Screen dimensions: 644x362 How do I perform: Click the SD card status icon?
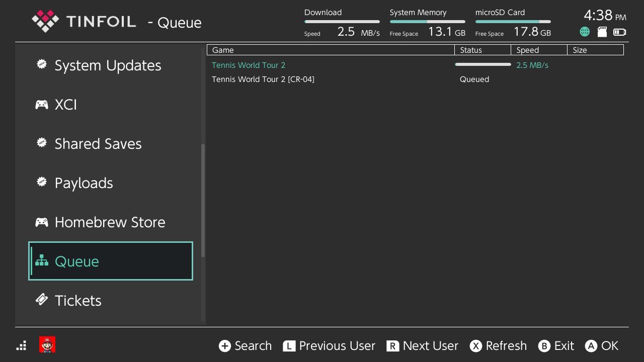(x=602, y=32)
